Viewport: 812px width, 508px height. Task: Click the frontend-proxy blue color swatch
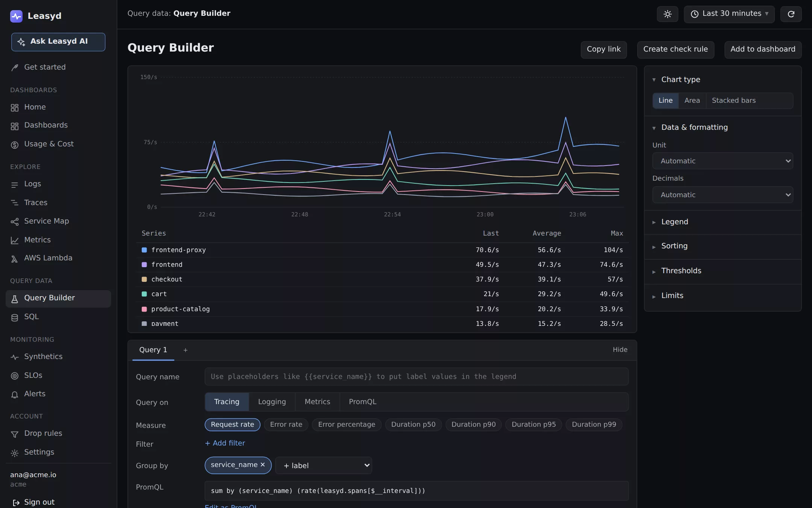(144, 250)
